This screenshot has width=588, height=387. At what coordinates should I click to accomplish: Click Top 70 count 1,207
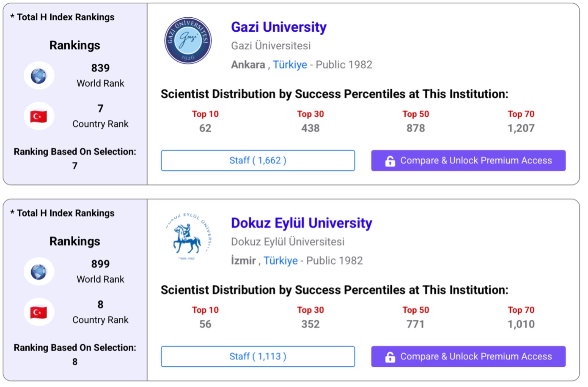(x=521, y=128)
